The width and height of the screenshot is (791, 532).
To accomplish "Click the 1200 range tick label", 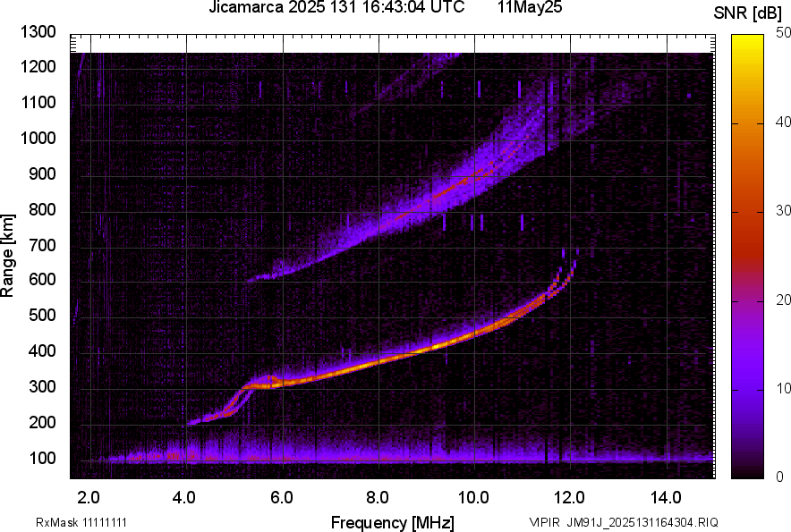I will tap(38, 66).
